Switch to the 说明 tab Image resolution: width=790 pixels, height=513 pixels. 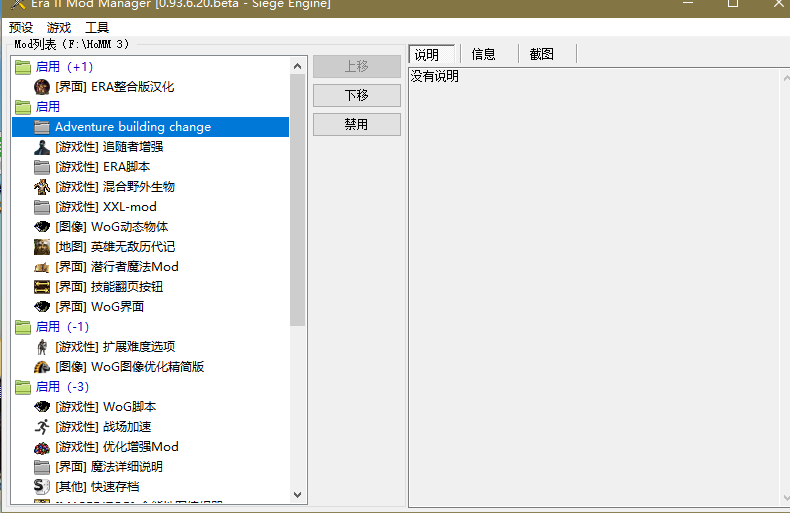click(432, 54)
